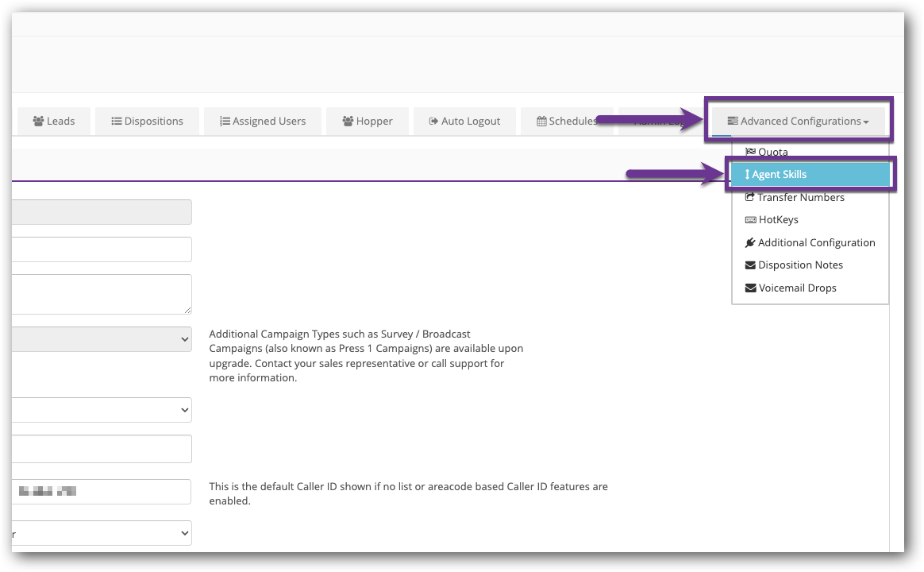Open the Assigned Users tab

coord(262,121)
